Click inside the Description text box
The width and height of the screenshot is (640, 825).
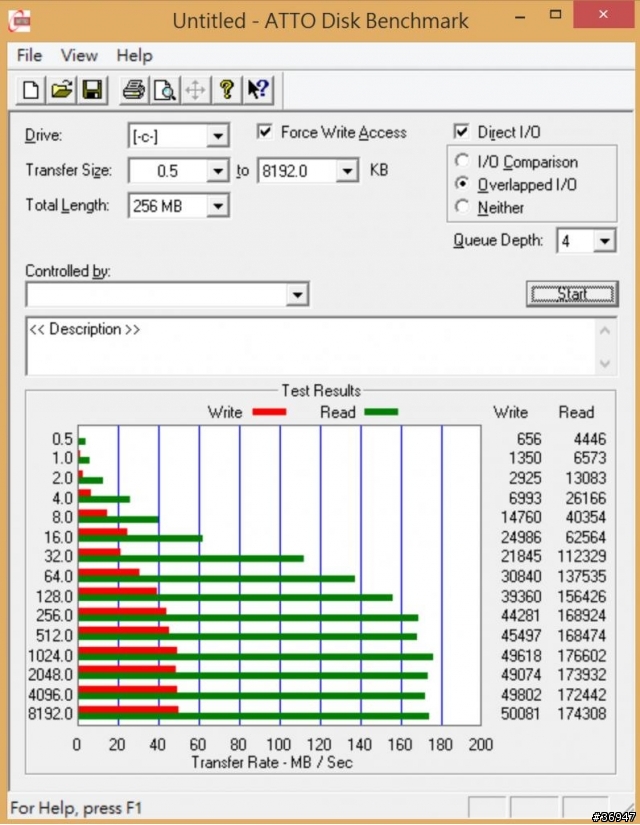pyautogui.click(x=311, y=346)
